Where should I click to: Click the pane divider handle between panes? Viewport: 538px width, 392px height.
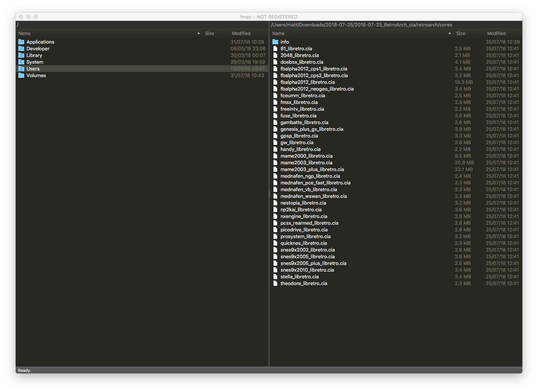(x=269, y=195)
